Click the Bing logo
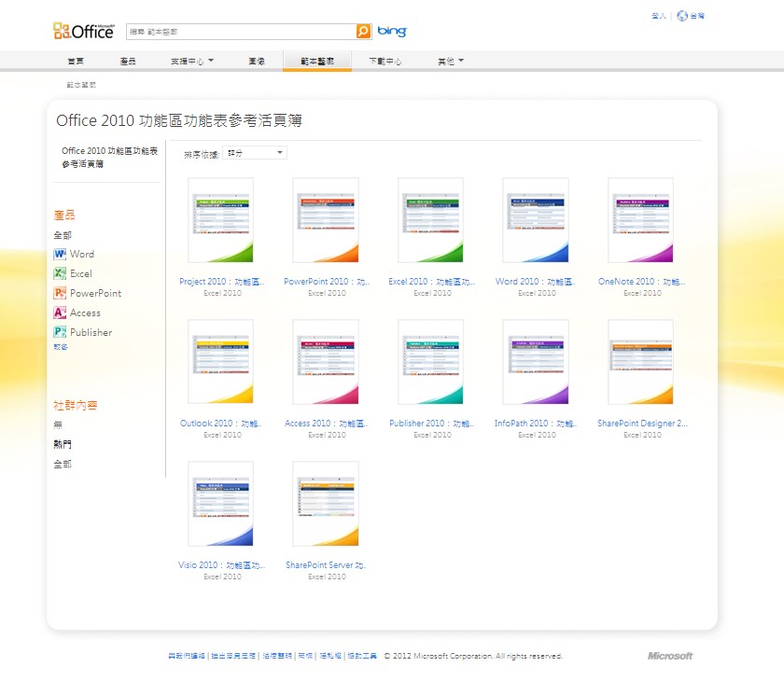This screenshot has width=784, height=695. tap(392, 31)
